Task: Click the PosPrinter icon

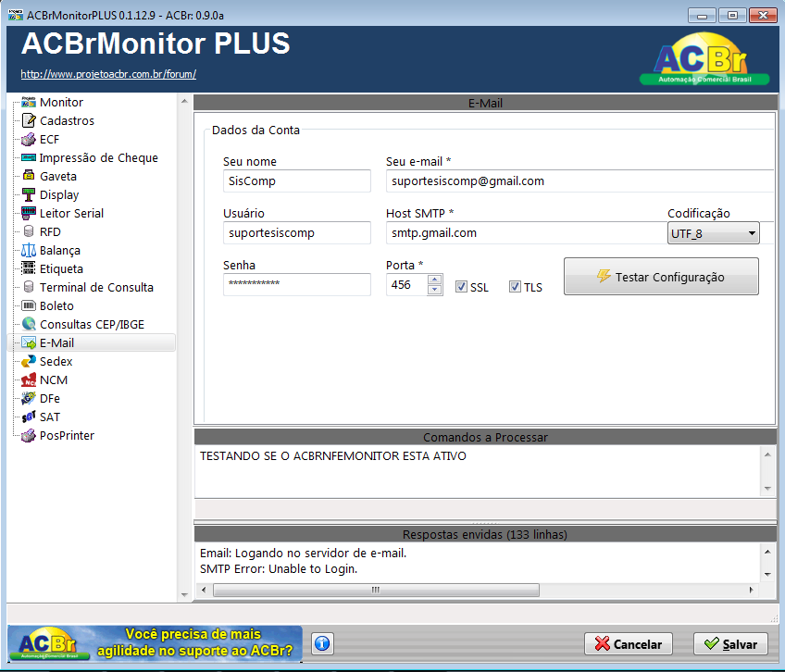Action: pyautogui.click(x=29, y=436)
